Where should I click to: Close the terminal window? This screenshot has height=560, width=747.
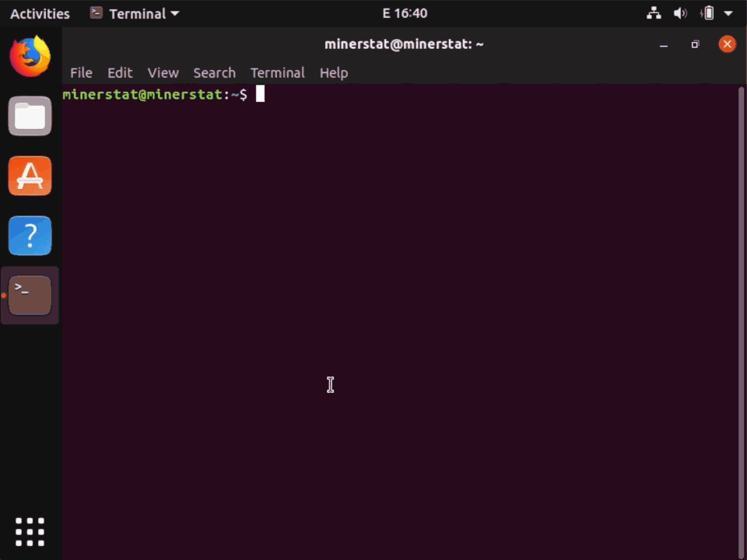(x=727, y=44)
